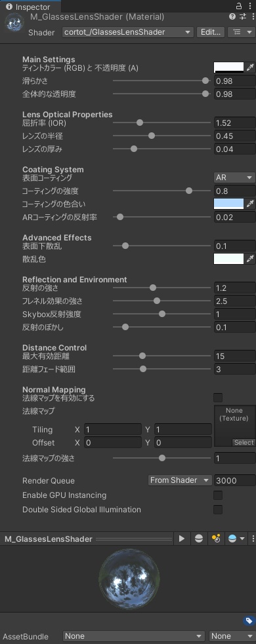Viewport: 256px width, 644px height.
Task: Click the Edit... shader button
Action: tap(211, 32)
